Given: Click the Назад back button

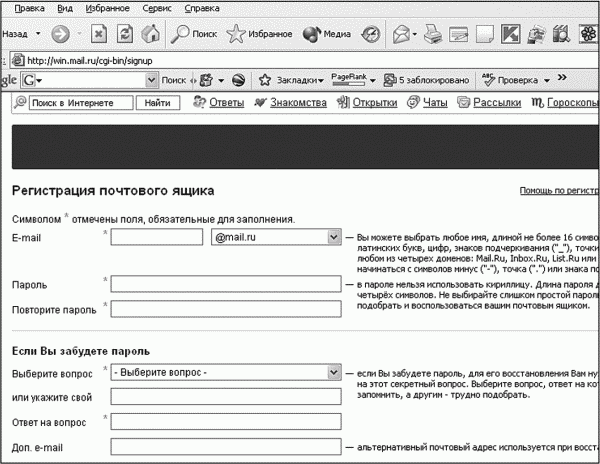Looking at the screenshot, I should click(15, 34).
